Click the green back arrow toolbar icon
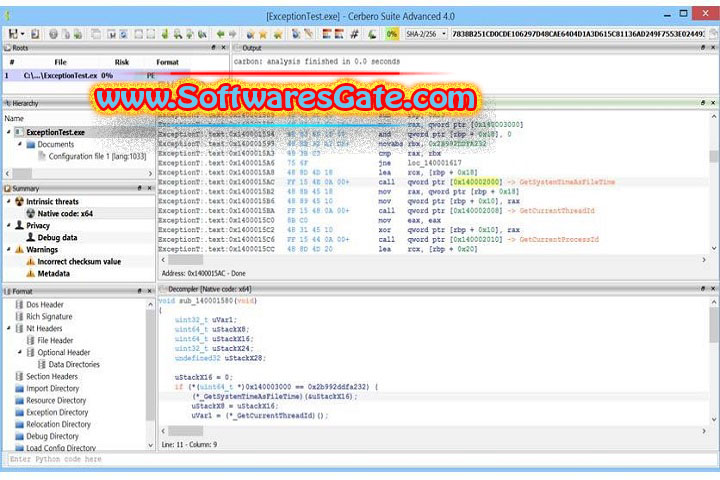Screen dimensions: 720x480 [x=220, y=34]
